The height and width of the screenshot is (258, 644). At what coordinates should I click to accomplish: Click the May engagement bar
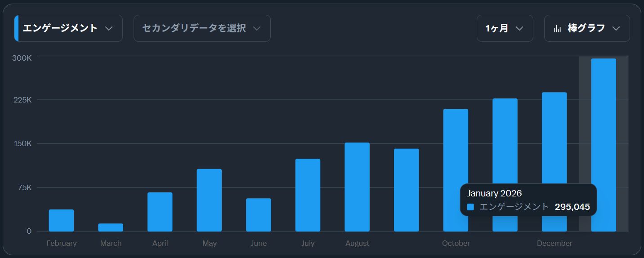click(x=209, y=200)
